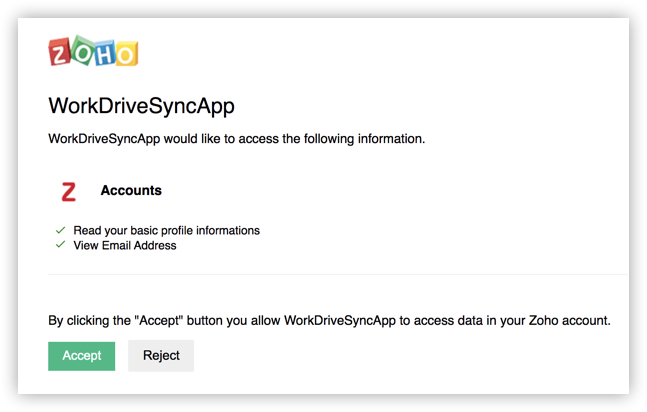Click checkmark beside View Email Address
The height and width of the screenshot is (412, 647).
tap(61, 245)
